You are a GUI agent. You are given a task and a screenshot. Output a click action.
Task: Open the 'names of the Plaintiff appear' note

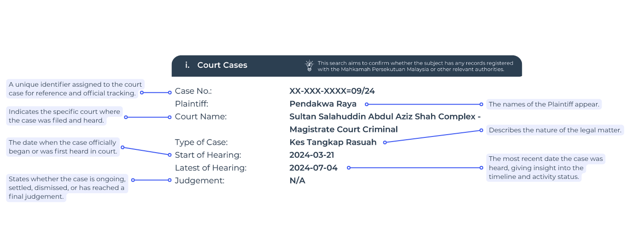(x=544, y=104)
